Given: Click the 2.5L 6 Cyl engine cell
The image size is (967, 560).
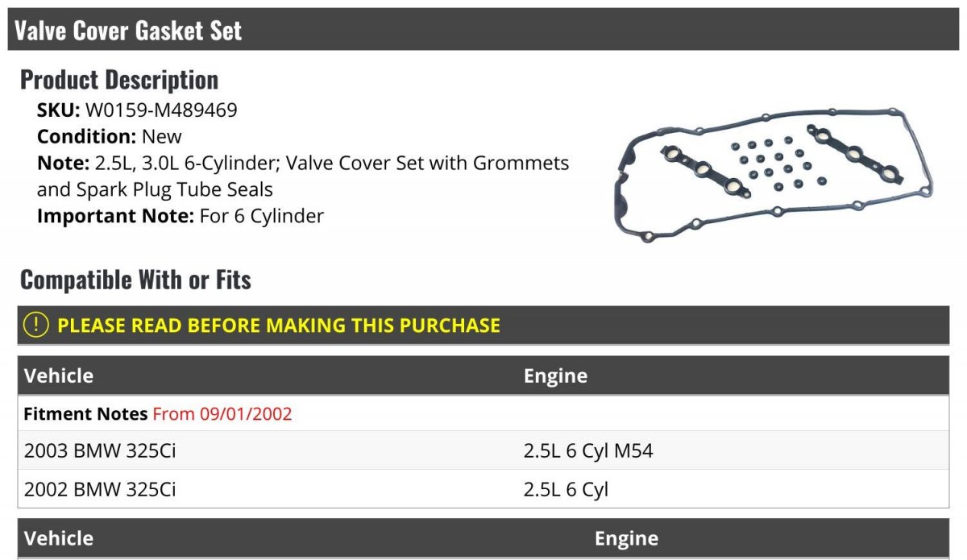Looking at the screenshot, I should [x=566, y=490].
